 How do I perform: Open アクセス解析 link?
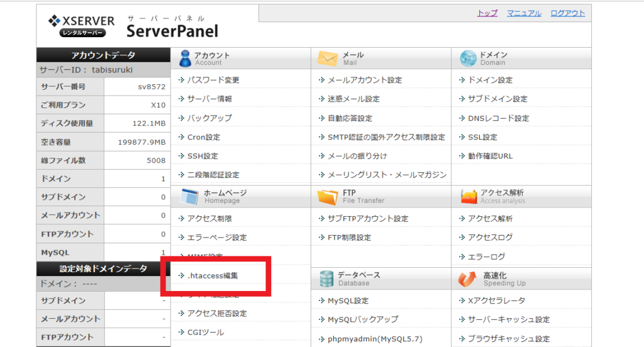pyautogui.click(x=491, y=219)
